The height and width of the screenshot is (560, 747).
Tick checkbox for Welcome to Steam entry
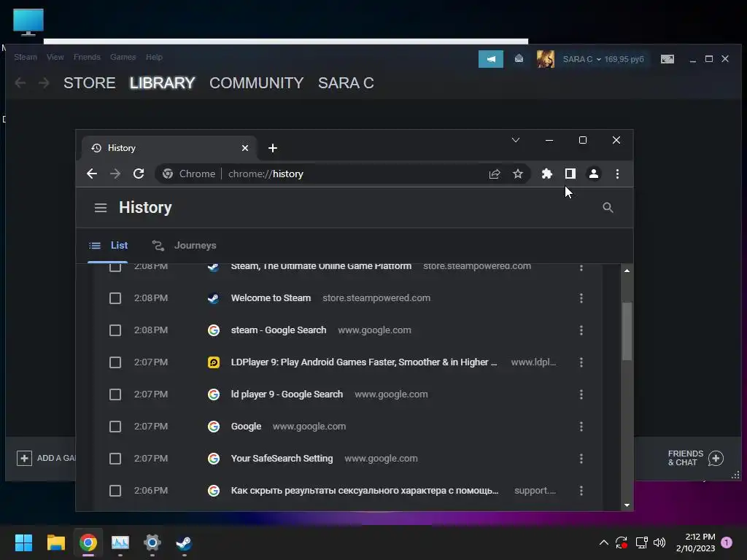[115, 298]
